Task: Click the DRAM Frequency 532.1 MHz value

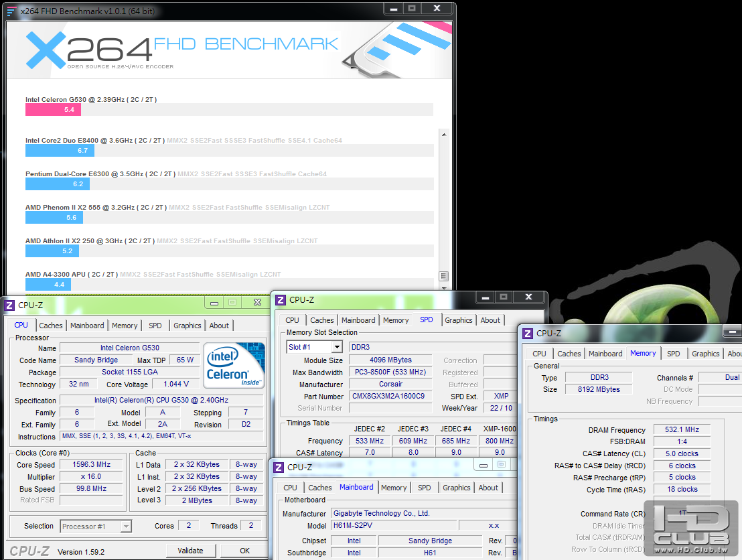Action: click(x=682, y=430)
